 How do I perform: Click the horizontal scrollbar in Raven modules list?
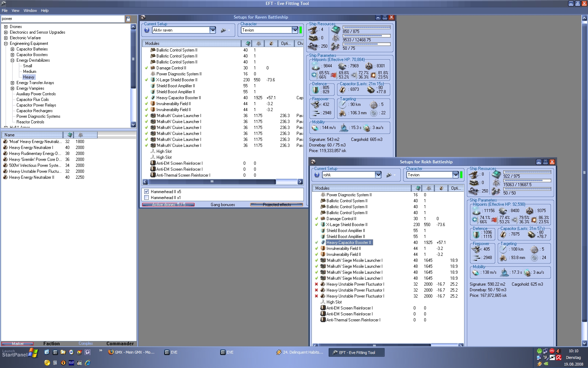point(212,182)
